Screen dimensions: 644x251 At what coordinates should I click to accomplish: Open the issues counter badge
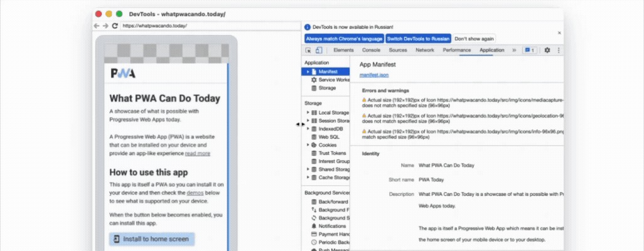(529, 50)
